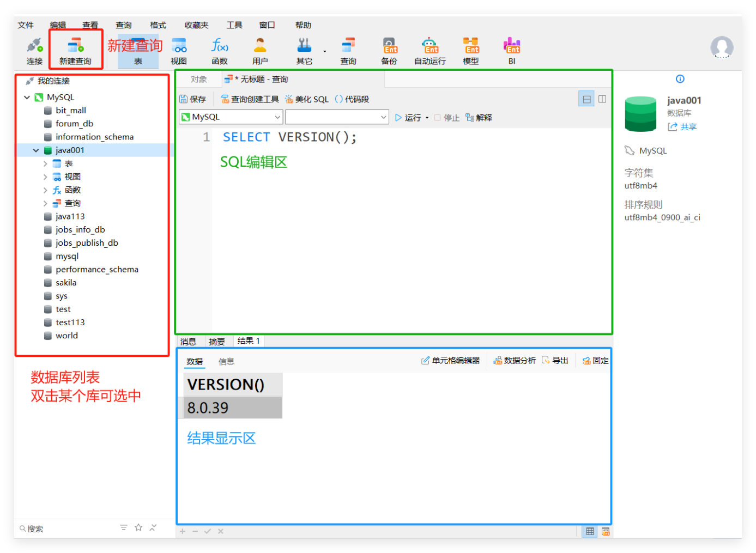Screen dimensions: 756x553
Task: Switch to the 信息 tab
Action: click(226, 361)
